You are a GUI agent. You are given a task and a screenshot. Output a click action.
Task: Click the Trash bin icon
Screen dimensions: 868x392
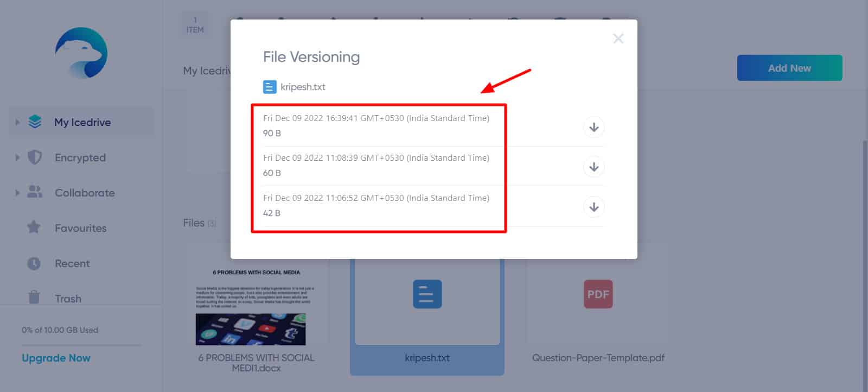pyautogui.click(x=34, y=297)
